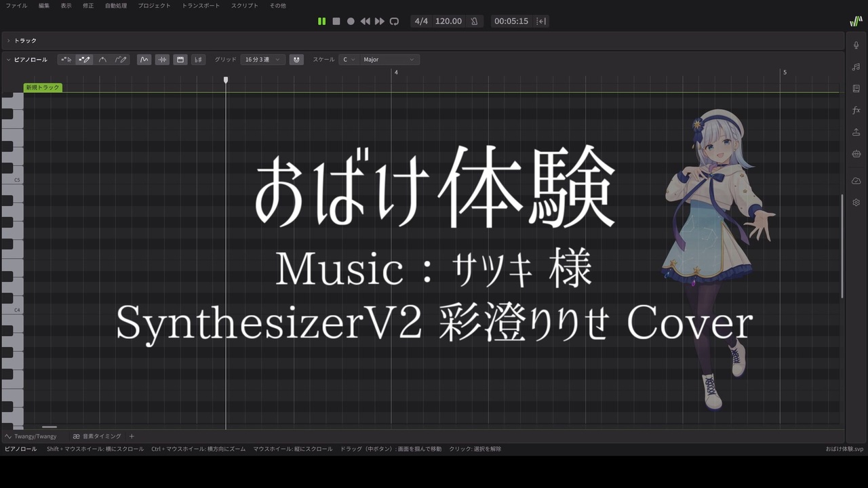The width and height of the screenshot is (868, 488).
Task: Toggle the parameter panel display button
Action: click(x=180, y=60)
